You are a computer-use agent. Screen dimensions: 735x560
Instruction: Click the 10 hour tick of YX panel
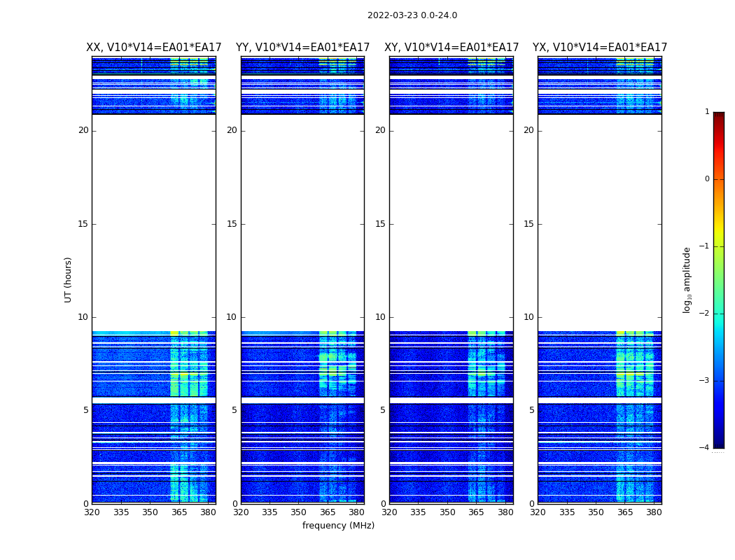528,317
